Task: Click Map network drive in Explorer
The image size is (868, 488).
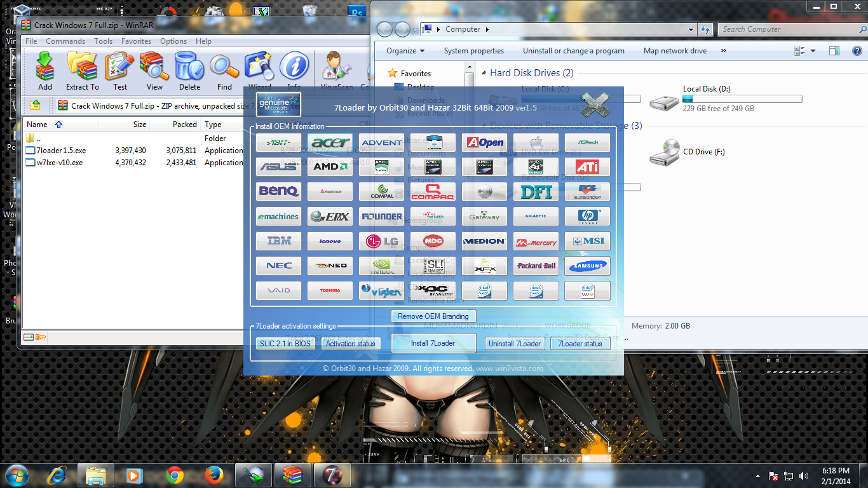Action: [675, 51]
